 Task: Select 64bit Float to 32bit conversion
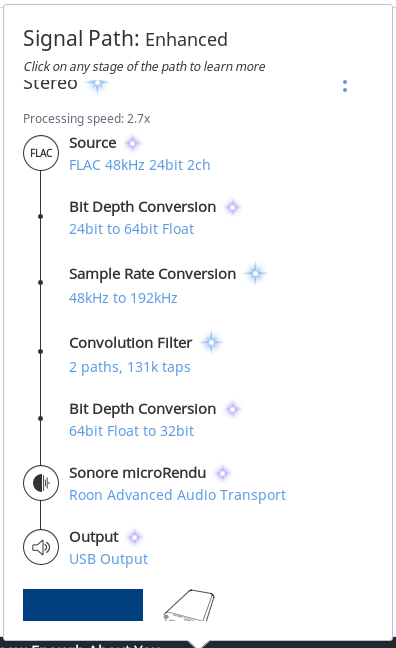(x=131, y=431)
